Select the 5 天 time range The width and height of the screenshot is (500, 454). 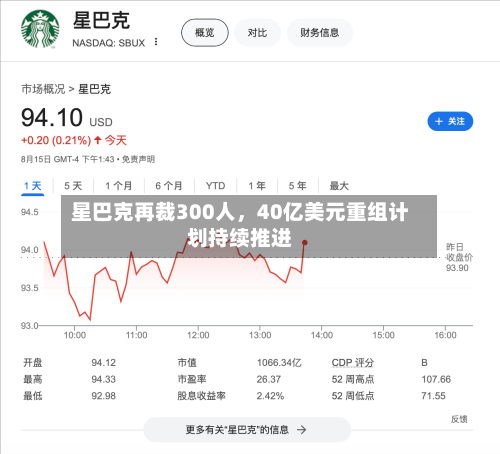[73, 186]
